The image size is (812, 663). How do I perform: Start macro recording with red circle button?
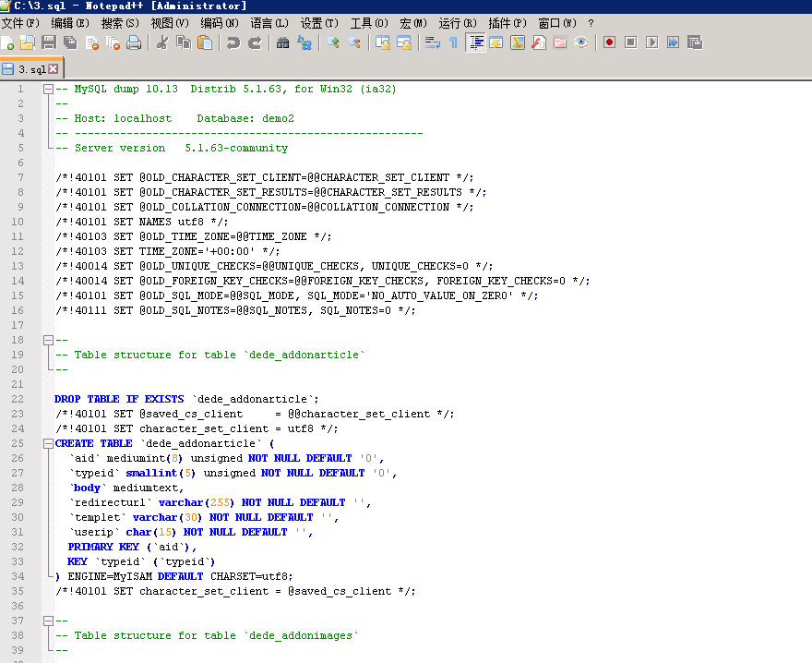point(609,42)
